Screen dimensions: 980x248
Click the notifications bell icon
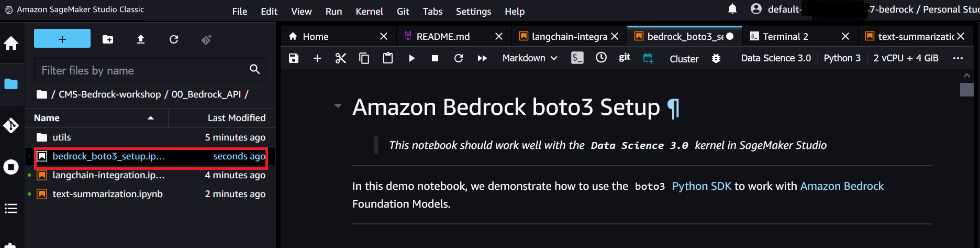(x=732, y=8)
